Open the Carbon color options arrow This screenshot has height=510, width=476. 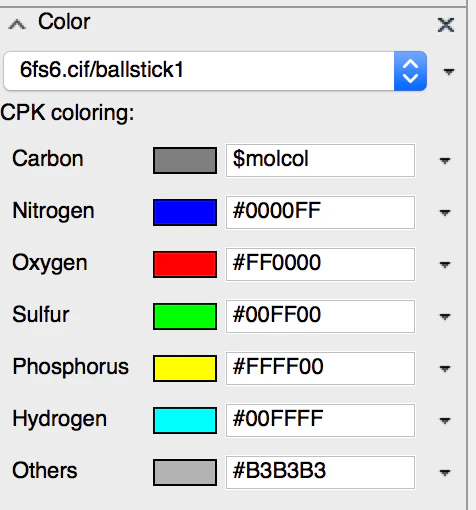tap(445, 161)
